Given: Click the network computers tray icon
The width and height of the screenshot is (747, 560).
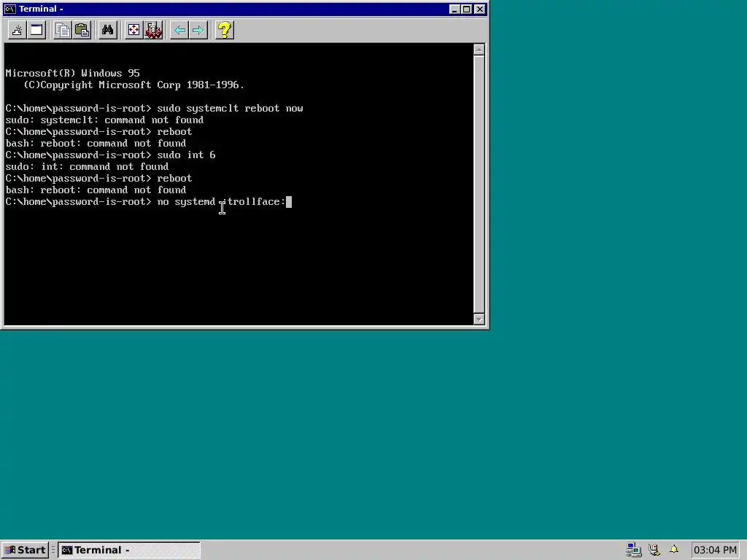Looking at the screenshot, I should pyautogui.click(x=634, y=550).
